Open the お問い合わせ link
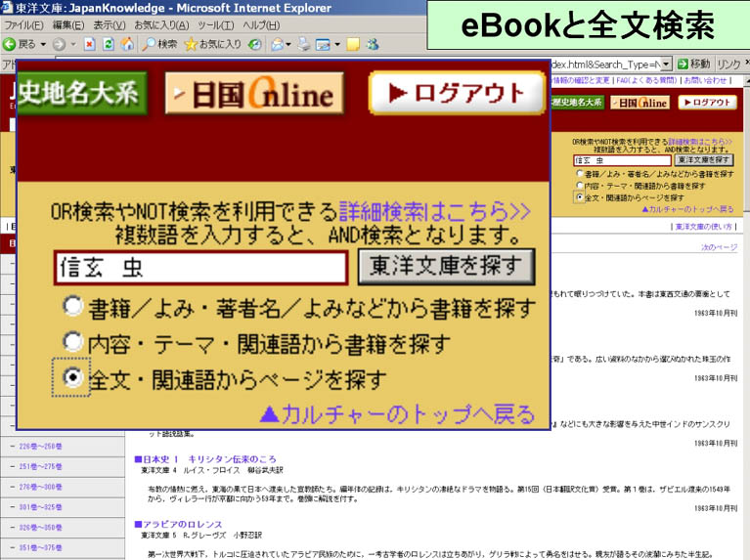The width and height of the screenshot is (750, 560). point(706,81)
